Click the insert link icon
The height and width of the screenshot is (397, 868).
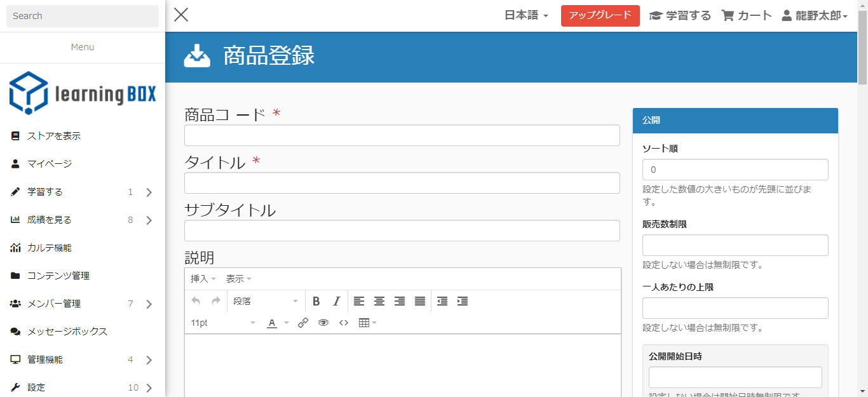303,323
